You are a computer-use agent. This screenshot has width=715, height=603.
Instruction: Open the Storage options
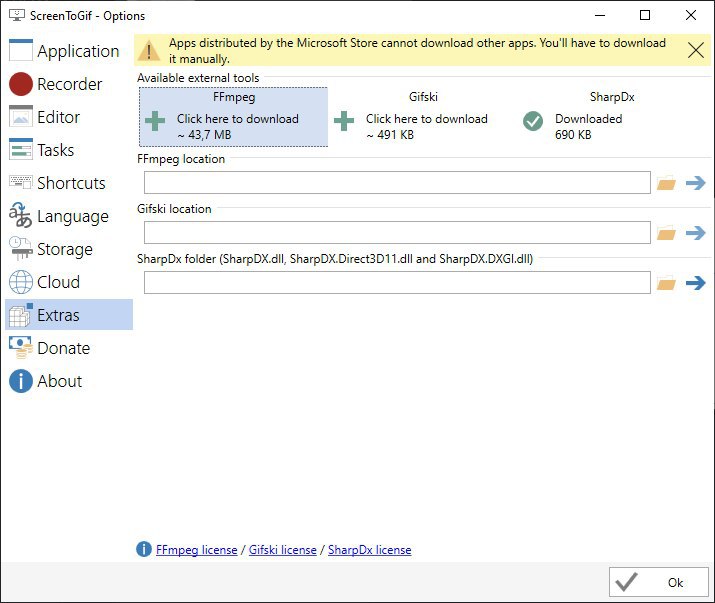69,249
